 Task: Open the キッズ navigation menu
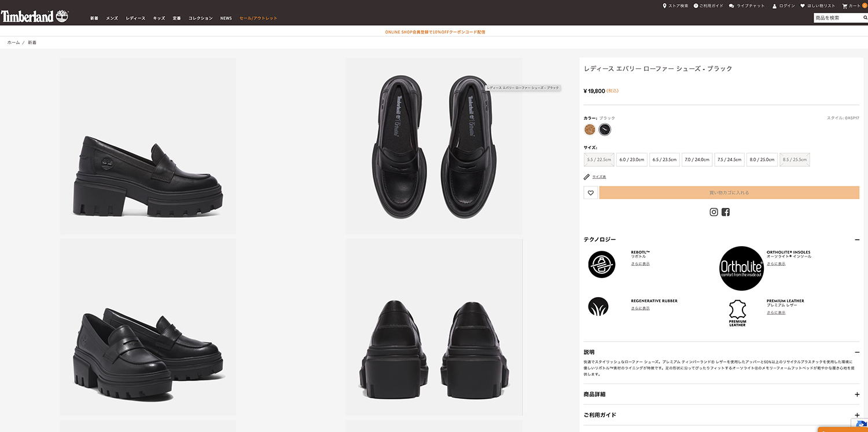pyautogui.click(x=159, y=18)
